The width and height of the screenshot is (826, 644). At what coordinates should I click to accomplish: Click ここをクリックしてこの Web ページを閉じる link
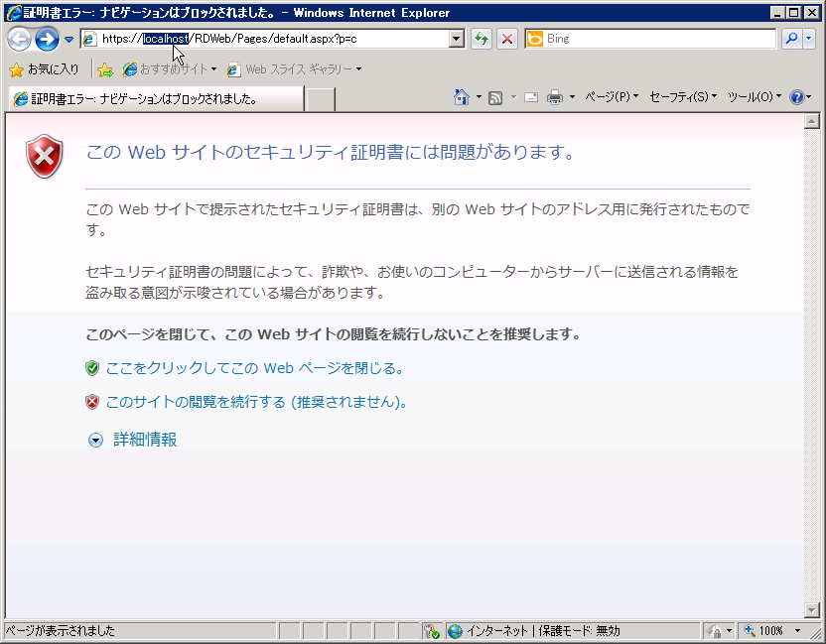click(x=255, y=368)
